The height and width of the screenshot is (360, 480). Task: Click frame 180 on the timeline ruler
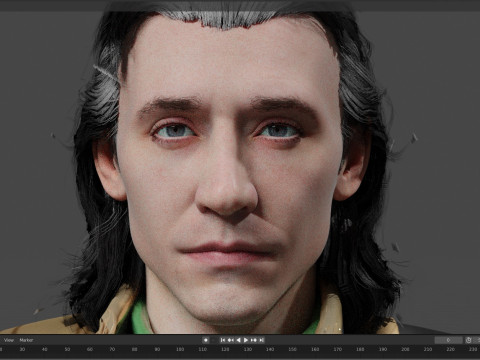pos(360,349)
